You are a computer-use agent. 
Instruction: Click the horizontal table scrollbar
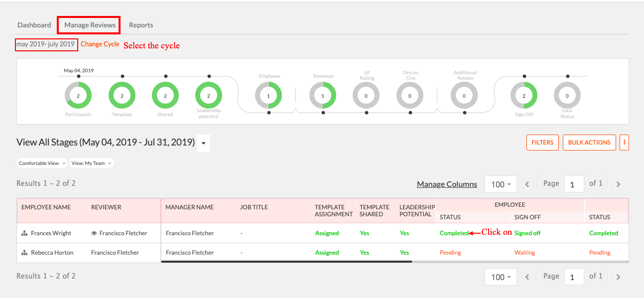click(286, 261)
